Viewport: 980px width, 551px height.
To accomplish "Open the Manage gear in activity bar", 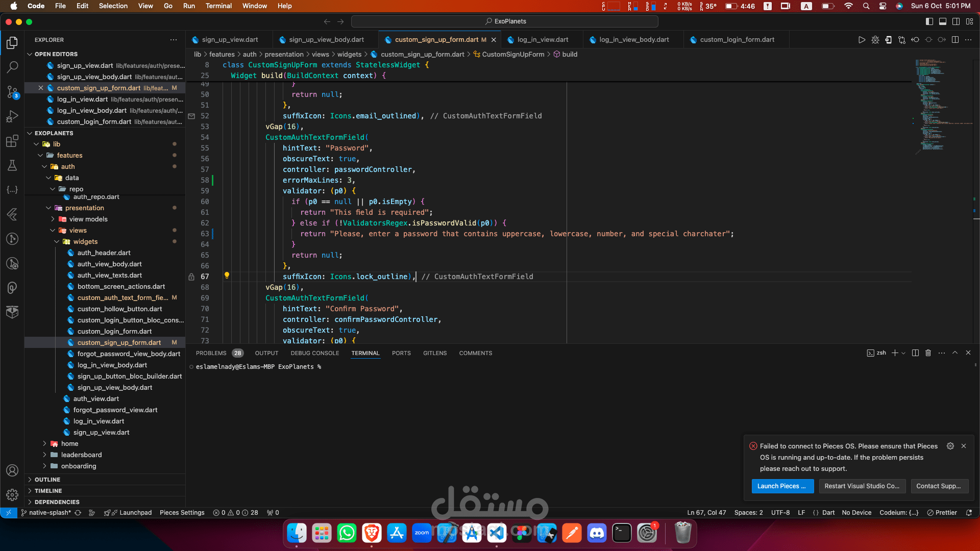I will [x=12, y=494].
